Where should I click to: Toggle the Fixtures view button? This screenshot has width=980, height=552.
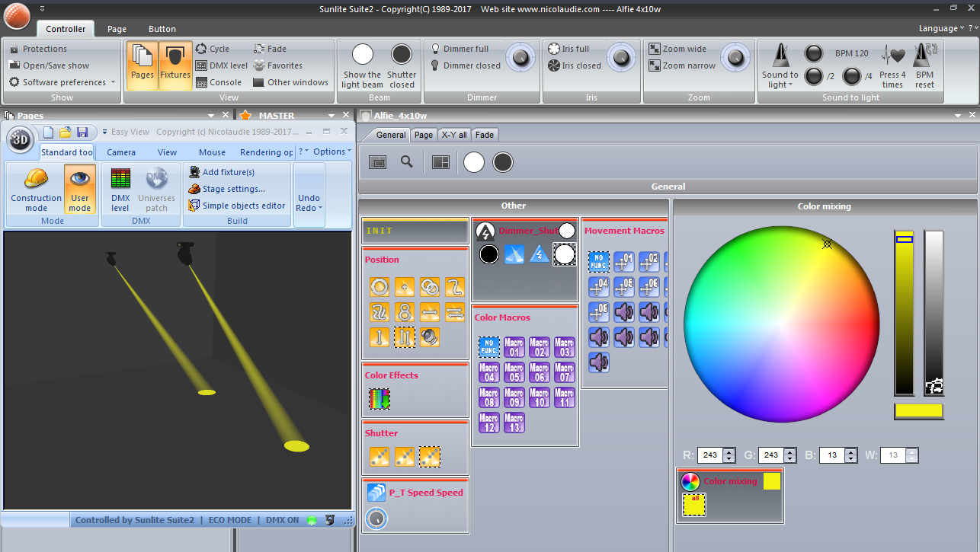point(175,65)
